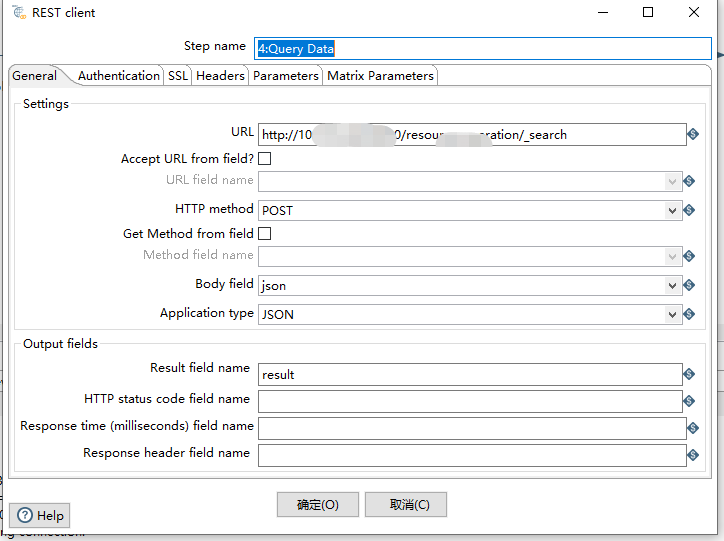Open the Authentication tab
724x541 pixels.
coord(119,76)
